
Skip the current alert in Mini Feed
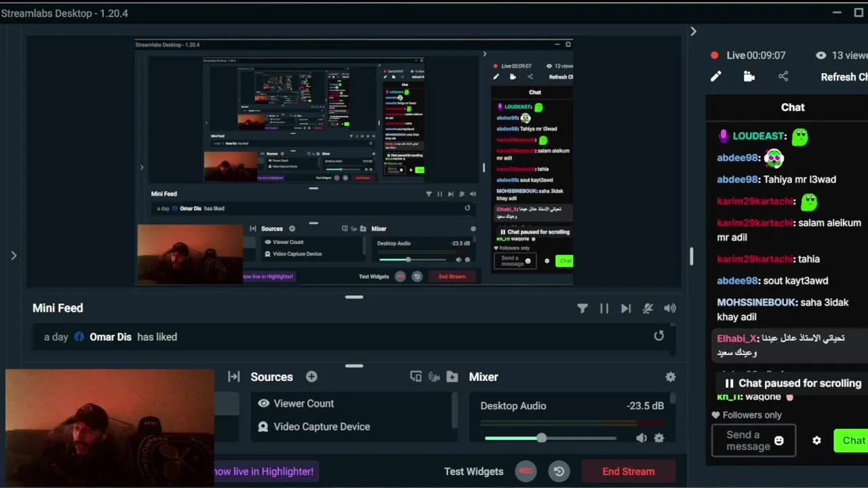tap(626, 308)
